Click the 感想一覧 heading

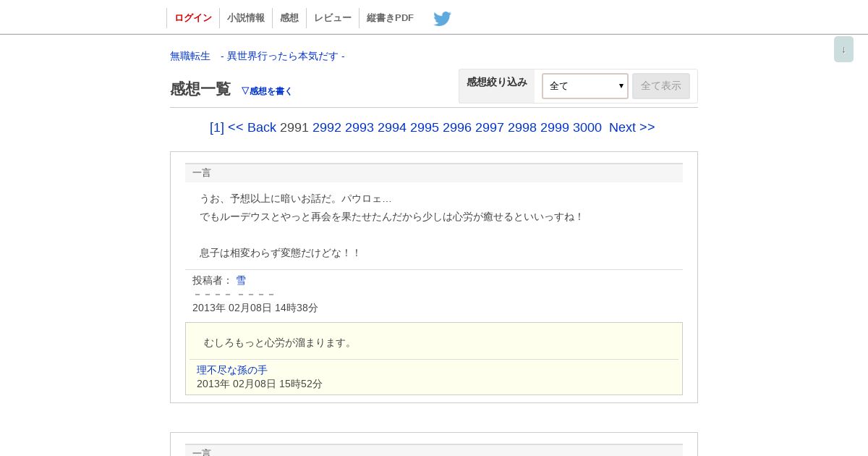click(200, 89)
